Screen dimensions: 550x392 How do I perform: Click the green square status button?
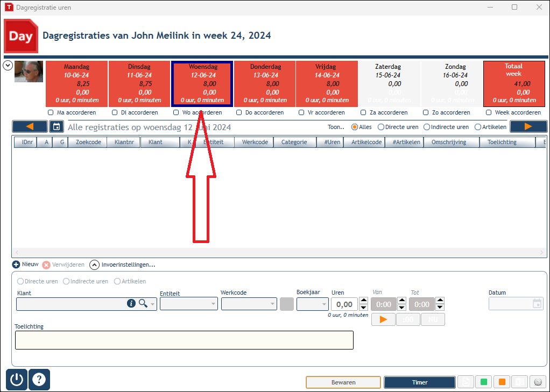484,382
